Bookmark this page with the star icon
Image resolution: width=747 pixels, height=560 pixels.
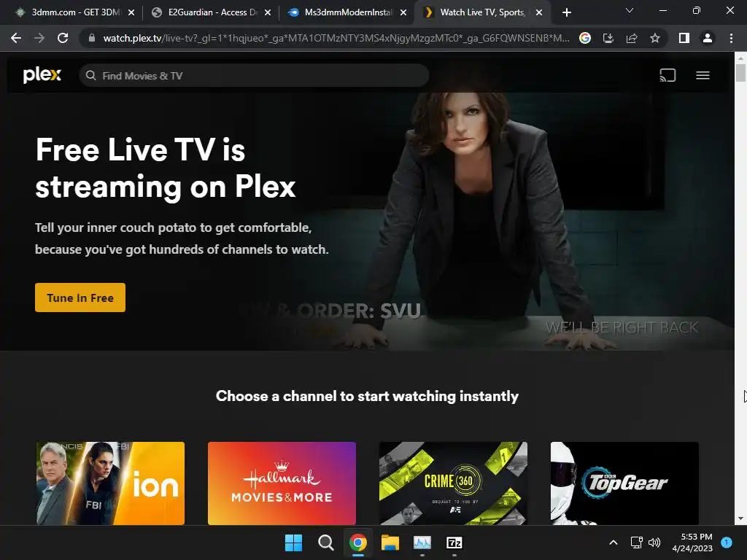[x=655, y=38]
